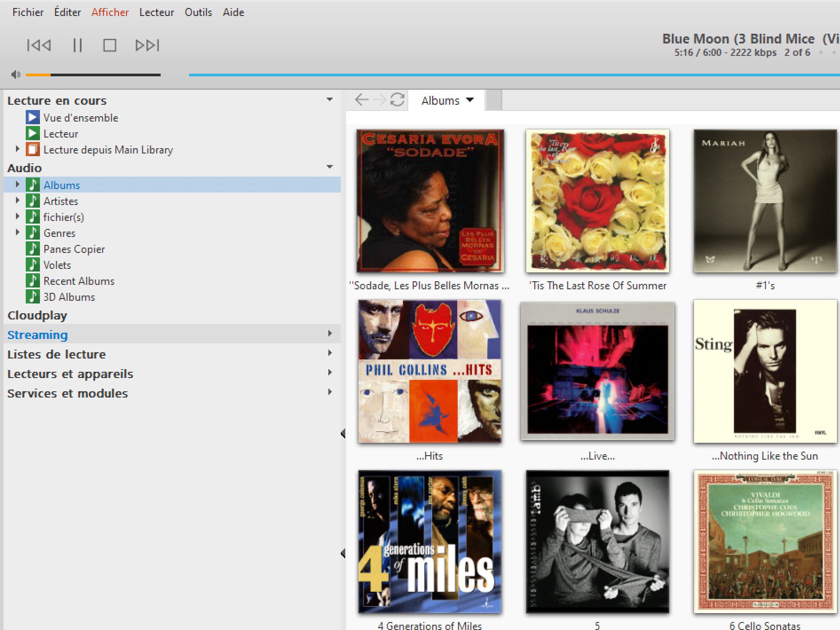The image size is (840, 630).
Task: Go back using the left arrow
Action: 362,100
